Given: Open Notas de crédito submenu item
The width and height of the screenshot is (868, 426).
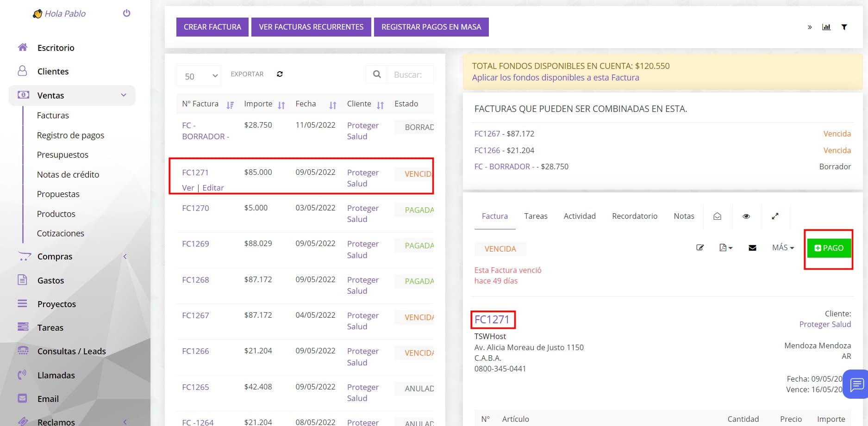Looking at the screenshot, I should (x=68, y=174).
